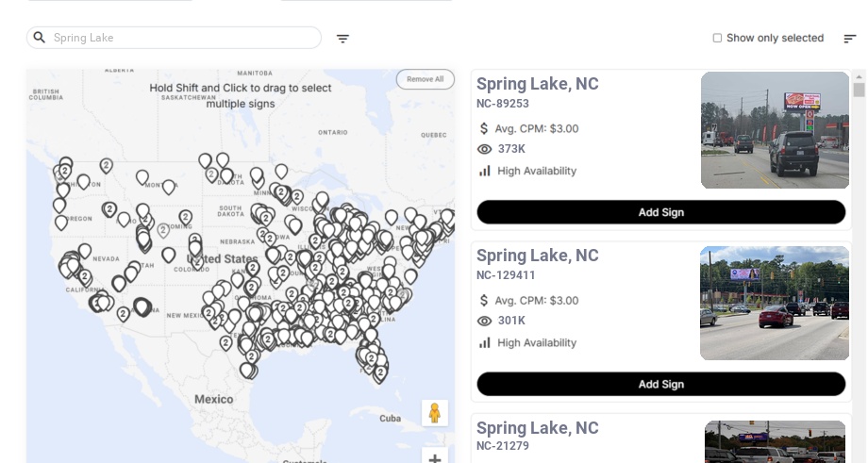
Task: Open the filter icon beside search
Action: coord(343,39)
